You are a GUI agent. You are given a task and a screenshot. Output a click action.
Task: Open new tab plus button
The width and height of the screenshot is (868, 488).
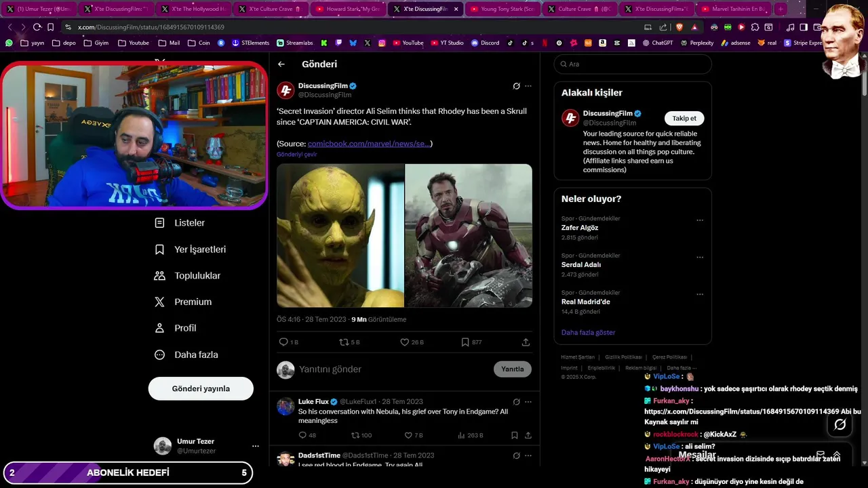(x=781, y=9)
